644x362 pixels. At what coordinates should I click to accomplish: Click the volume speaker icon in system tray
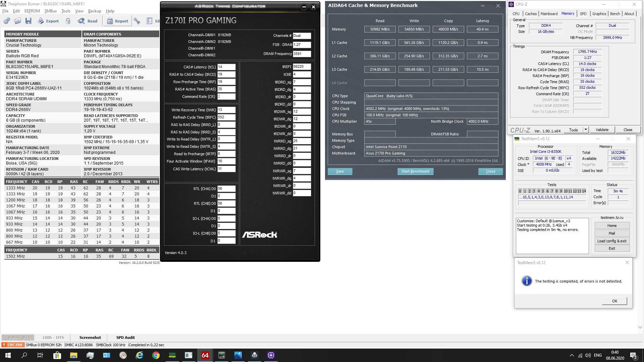pos(588,355)
